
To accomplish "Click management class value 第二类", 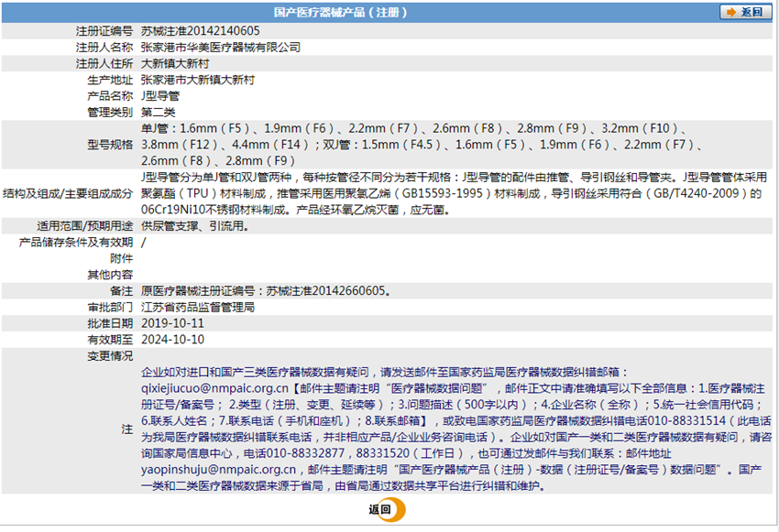I will point(158,112).
